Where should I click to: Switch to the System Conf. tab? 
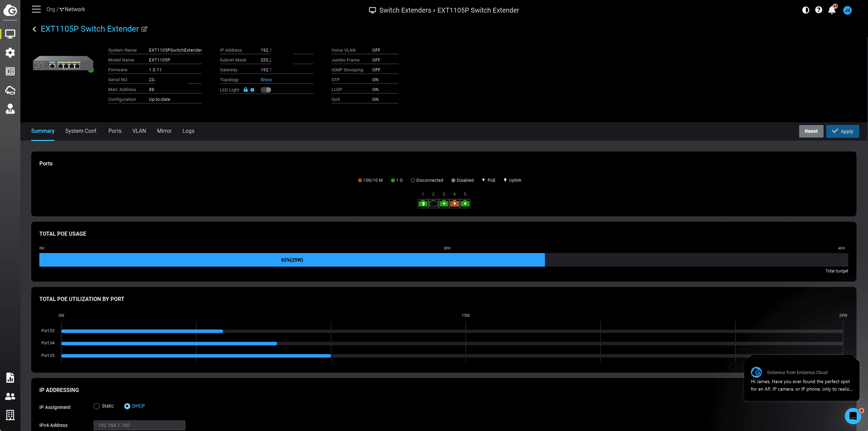81,131
